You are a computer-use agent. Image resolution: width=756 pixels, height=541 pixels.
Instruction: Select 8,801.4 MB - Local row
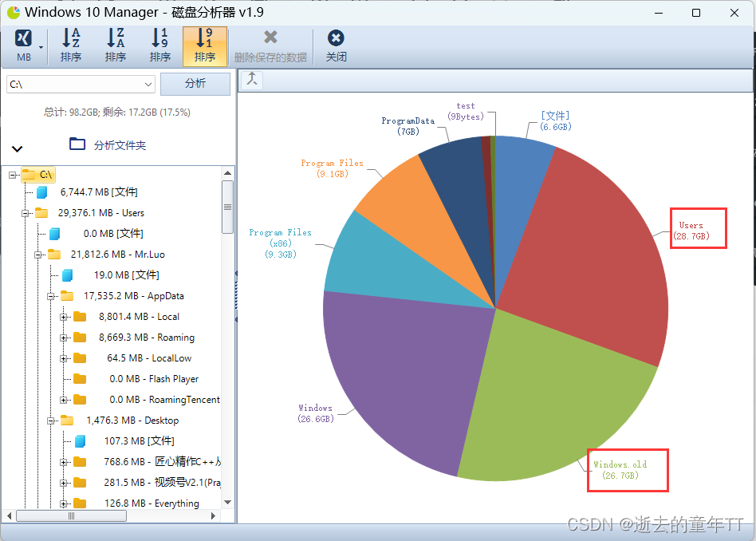139,317
